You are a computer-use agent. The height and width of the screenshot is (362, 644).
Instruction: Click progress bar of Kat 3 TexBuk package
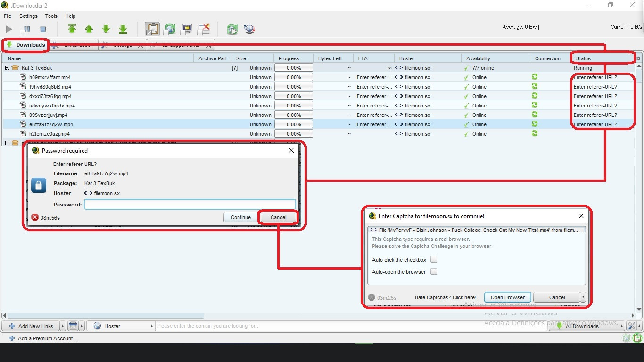(294, 68)
